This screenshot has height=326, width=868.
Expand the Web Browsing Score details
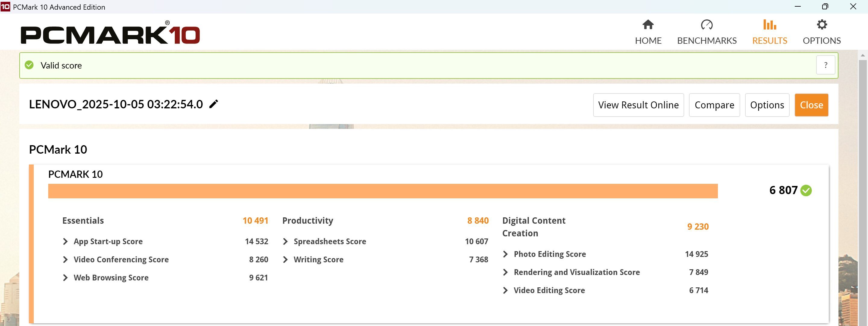click(65, 277)
